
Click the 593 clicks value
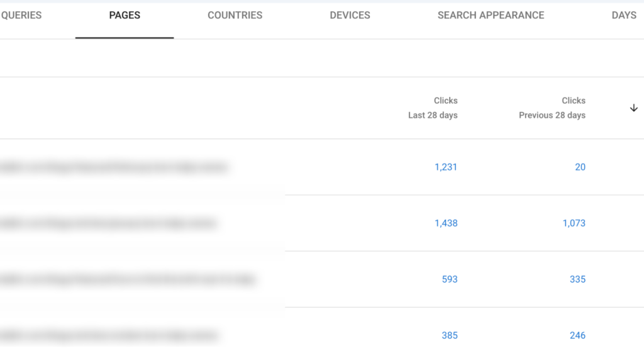click(x=450, y=279)
